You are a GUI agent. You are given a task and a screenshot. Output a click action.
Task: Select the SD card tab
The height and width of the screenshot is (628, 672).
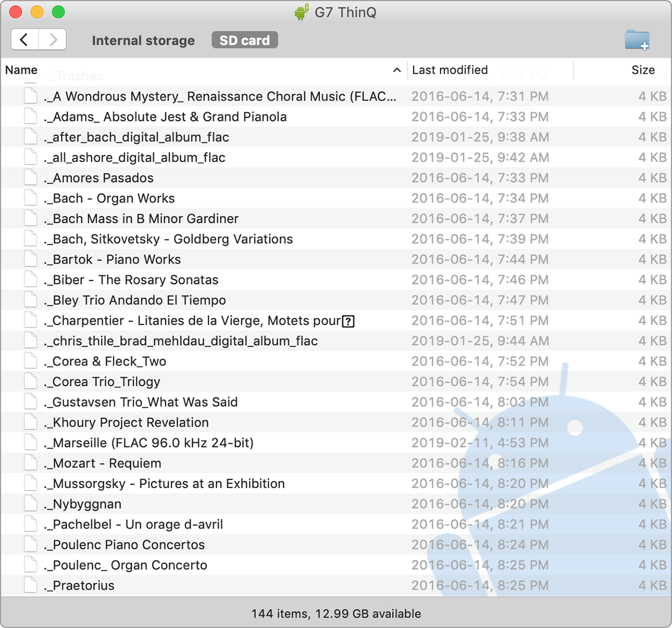pyautogui.click(x=245, y=40)
